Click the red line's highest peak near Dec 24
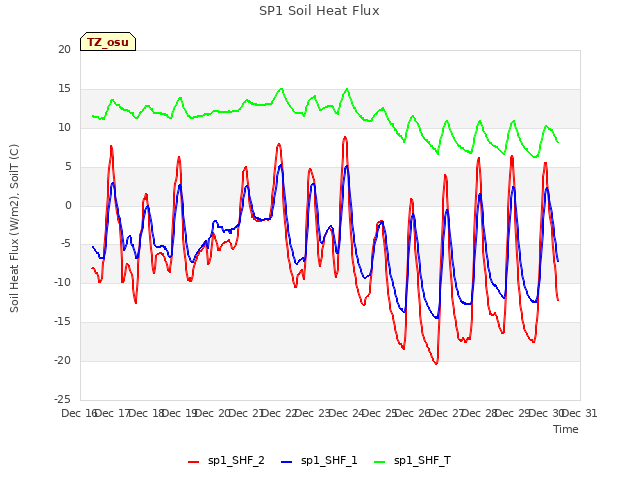 (x=345, y=138)
